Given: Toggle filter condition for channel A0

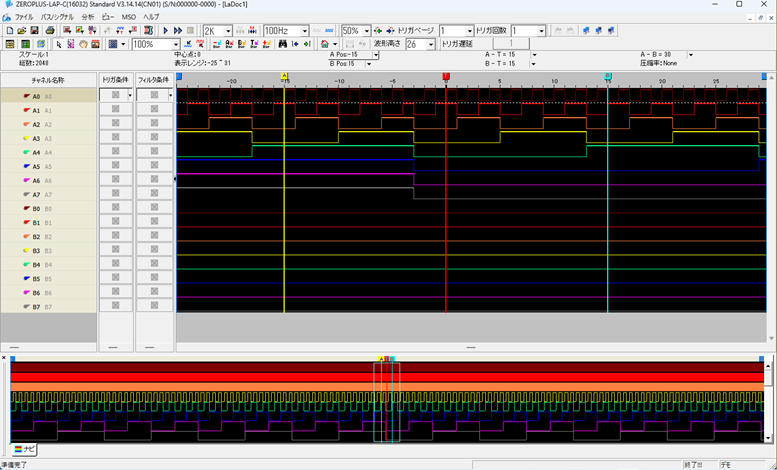Looking at the screenshot, I should 154,95.
